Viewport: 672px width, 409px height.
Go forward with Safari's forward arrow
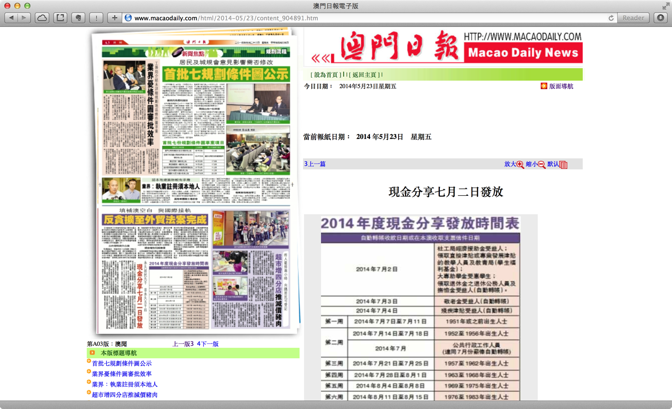24,18
